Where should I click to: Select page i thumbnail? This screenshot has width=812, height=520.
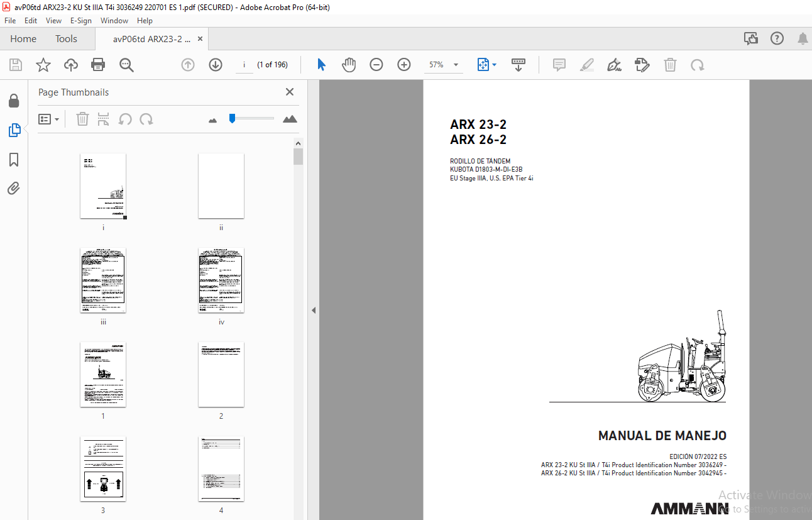[103, 186]
